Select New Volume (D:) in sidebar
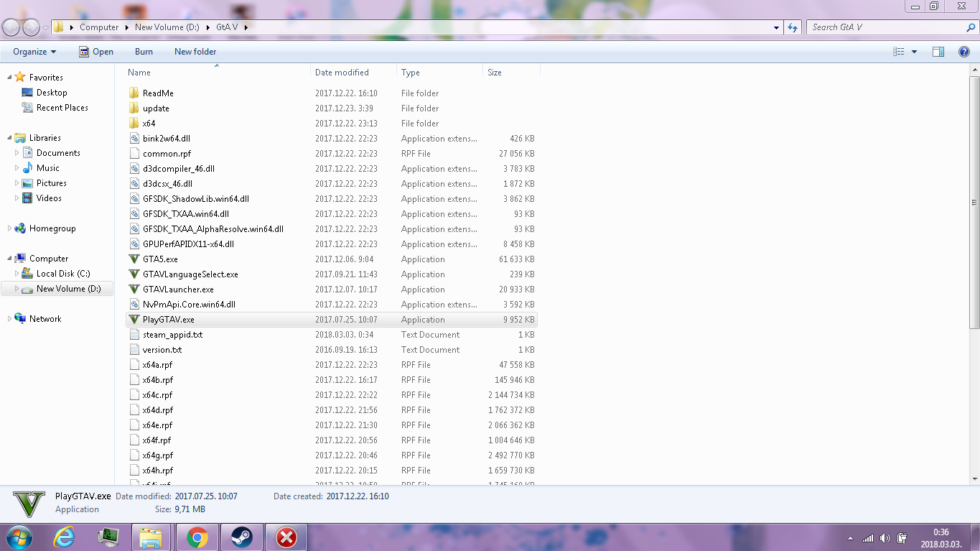The image size is (980, 551). click(x=69, y=289)
